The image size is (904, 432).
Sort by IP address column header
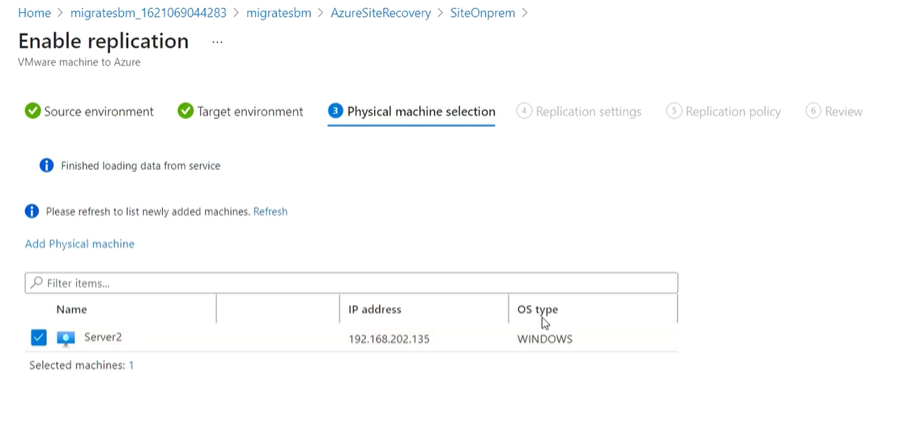pos(375,309)
